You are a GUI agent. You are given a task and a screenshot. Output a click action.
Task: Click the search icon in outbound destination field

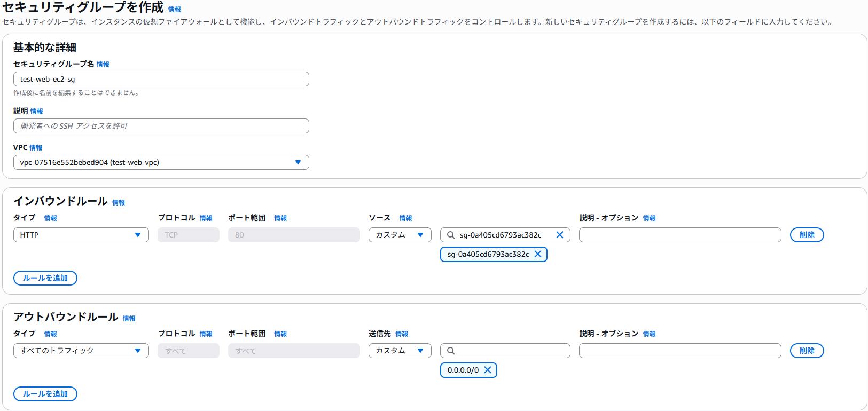[451, 351]
